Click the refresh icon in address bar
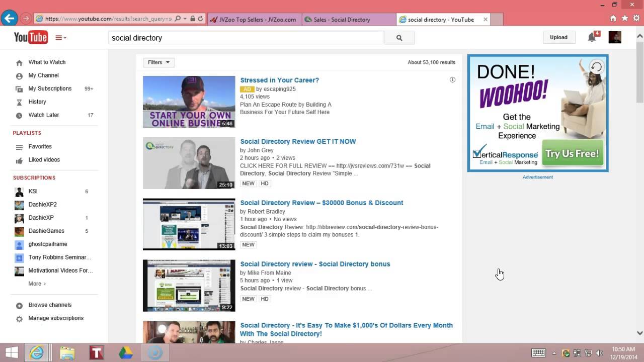 click(200, 19)
